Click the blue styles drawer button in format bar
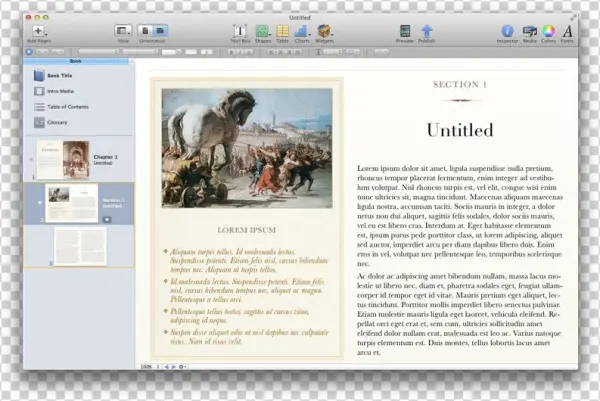Image resolution: width=600 pixels, height=401 pixels. [29, 52]
